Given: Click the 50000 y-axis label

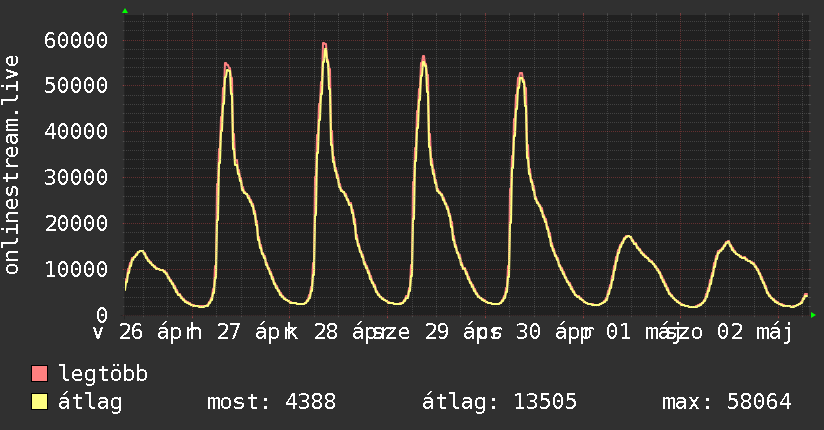Looking at the screenshot, I should click(x=76, y=86).
